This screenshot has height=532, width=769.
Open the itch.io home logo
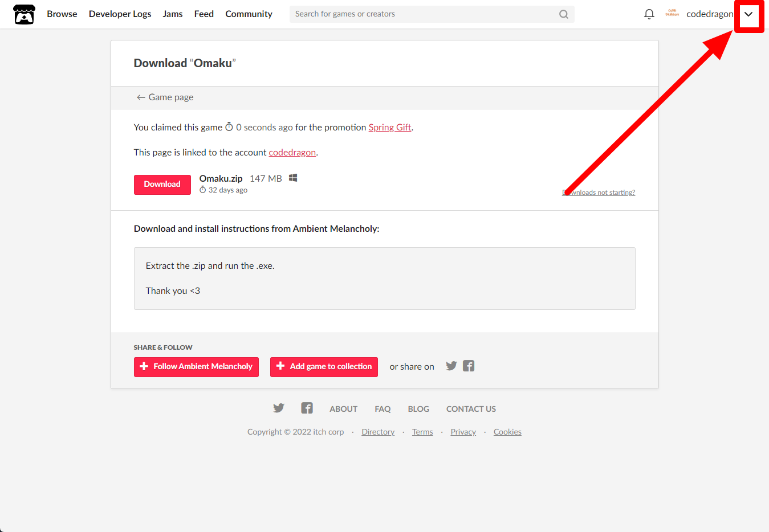[24, 14]
